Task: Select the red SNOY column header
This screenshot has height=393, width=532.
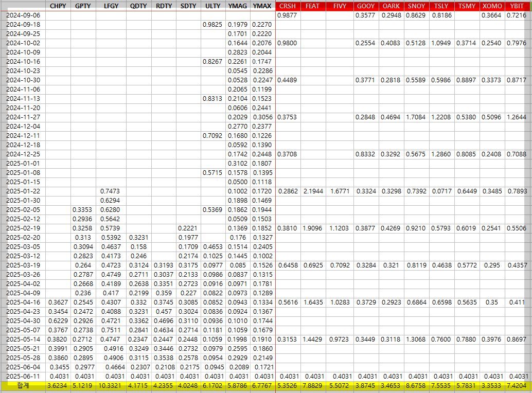Action: pyautogui.click(x=416, y=6)
